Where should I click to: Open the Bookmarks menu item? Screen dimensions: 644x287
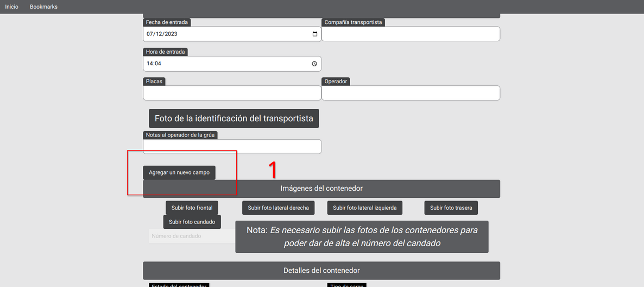pos(43,7)
